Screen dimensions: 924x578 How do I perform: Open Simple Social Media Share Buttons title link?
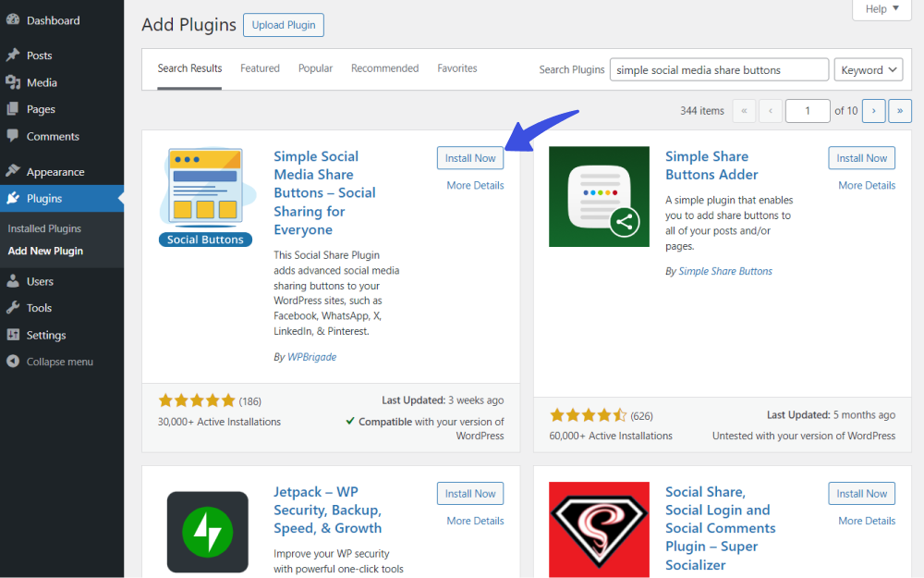[324, 193]
